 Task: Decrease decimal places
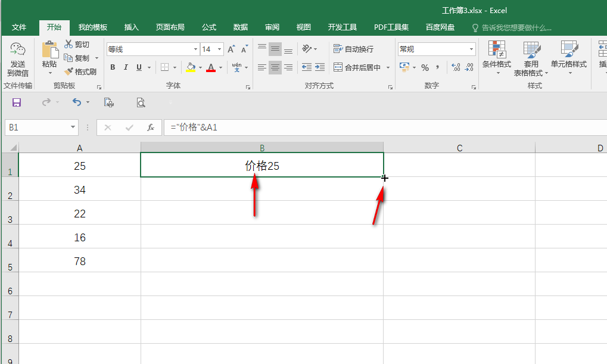[469, 67]
